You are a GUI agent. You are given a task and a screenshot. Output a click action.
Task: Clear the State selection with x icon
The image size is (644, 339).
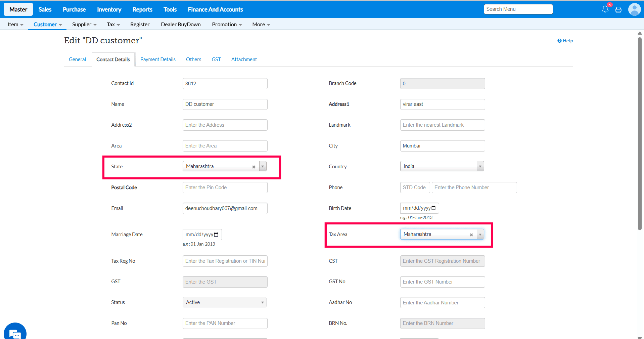tap(254, 167)
